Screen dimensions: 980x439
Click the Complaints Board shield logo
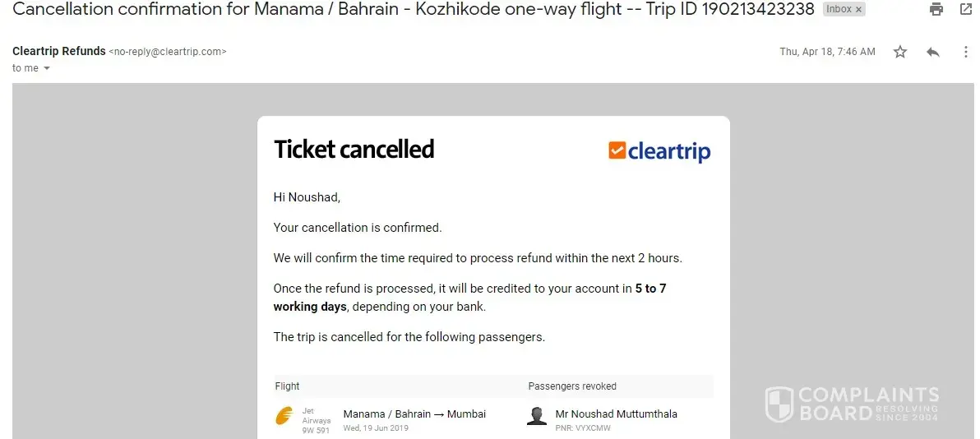779,404
